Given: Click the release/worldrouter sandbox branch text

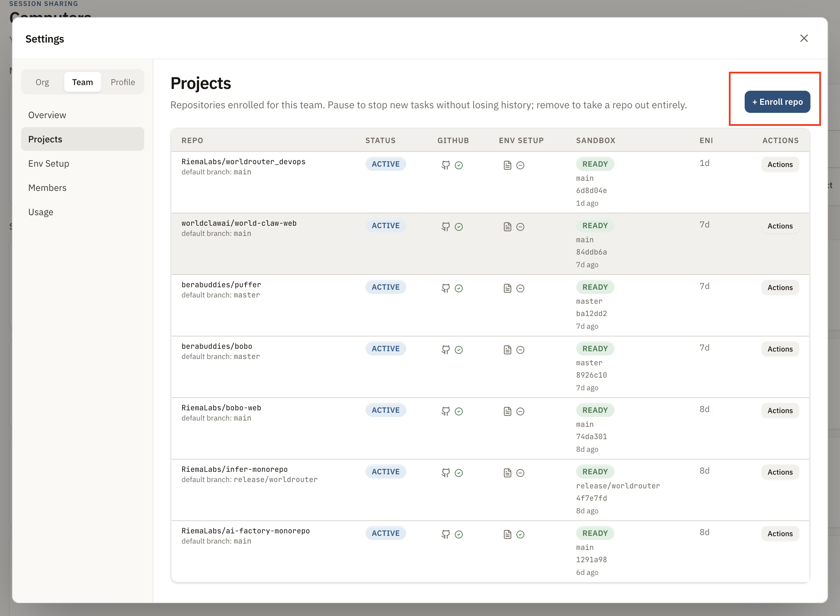Looking at the screenshot, I should (x=618, y=486).
